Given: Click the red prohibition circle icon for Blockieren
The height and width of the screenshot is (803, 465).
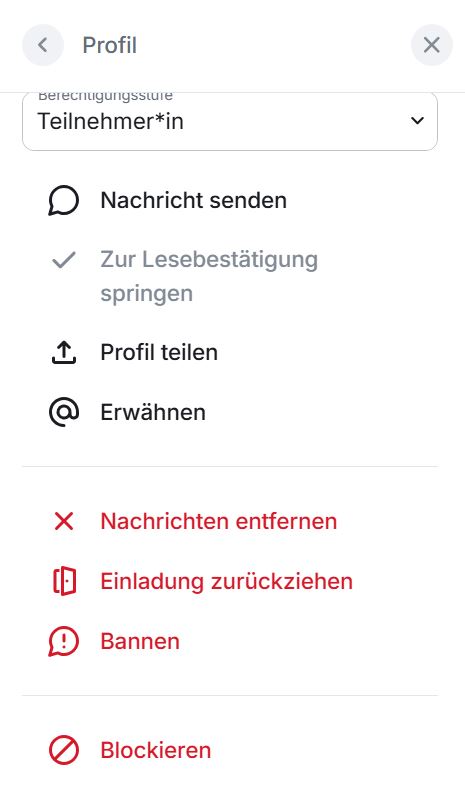Looking at the screenshot, I should [x=64, y=750].
